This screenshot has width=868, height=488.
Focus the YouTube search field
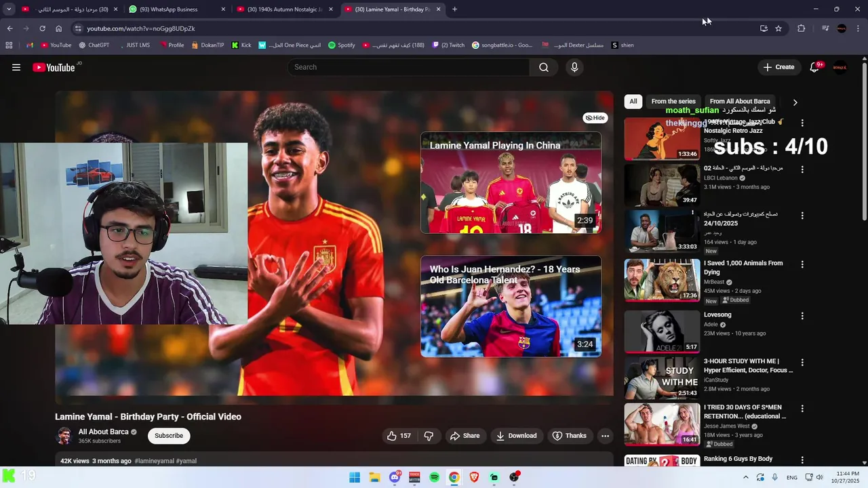tap(408, 67)
